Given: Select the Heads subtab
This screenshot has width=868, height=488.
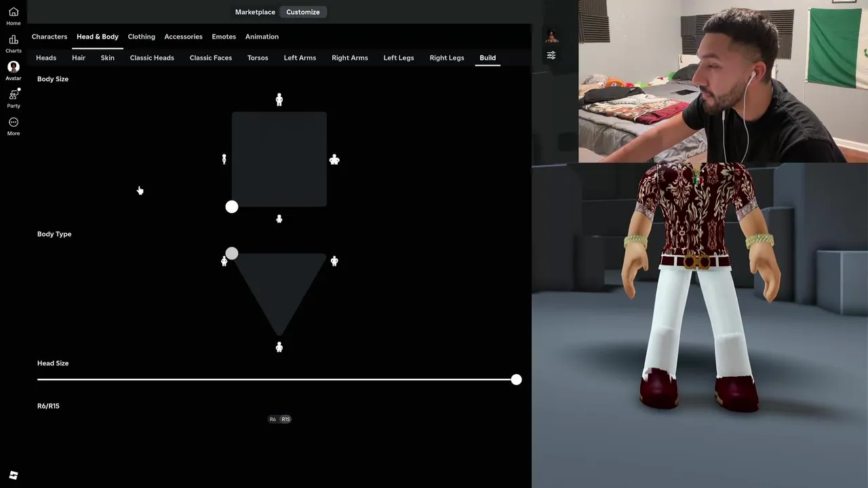Looking at the screenshot, I should 46,58.
